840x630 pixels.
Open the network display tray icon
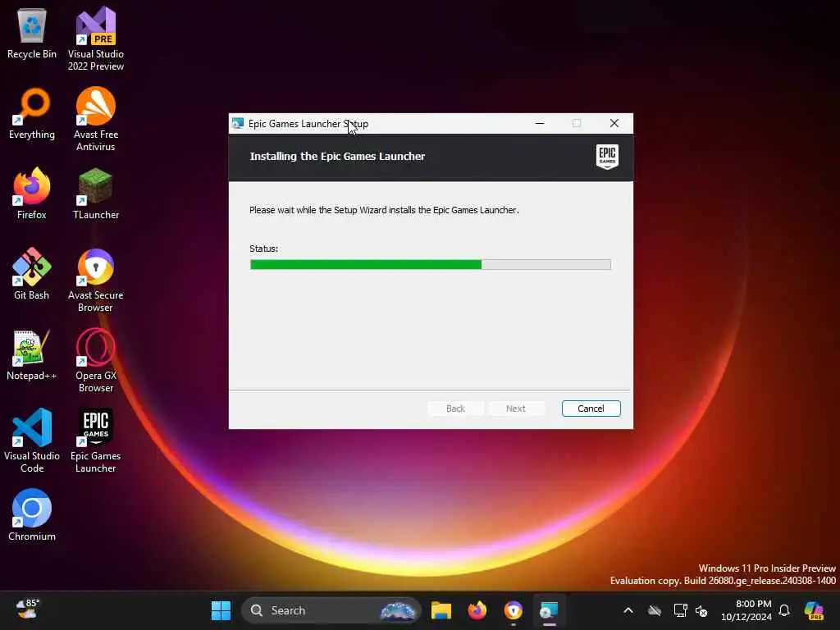pos(680,610)
